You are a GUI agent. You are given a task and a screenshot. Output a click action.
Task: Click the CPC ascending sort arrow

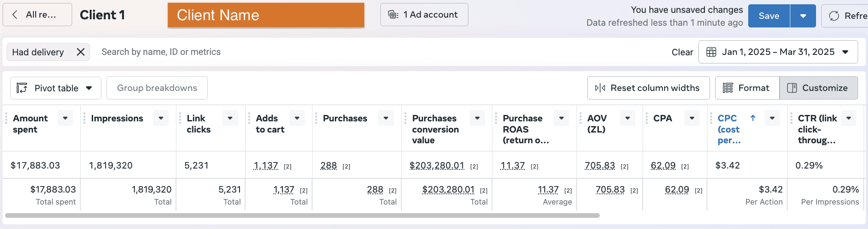[x=753, y=118]
